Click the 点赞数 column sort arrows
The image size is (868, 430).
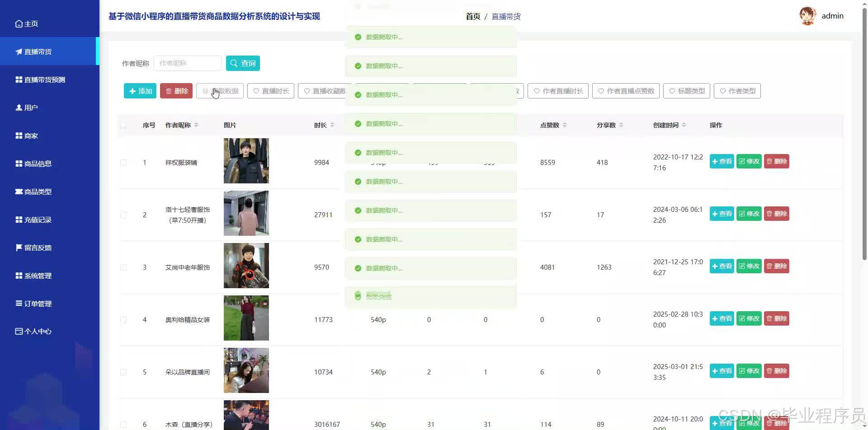pyautogui.click(x=565, y=125)
